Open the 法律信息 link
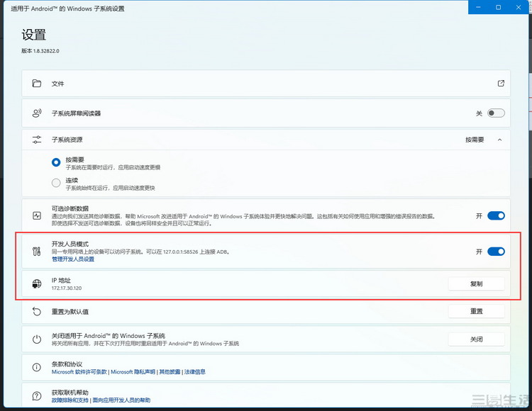This screenshot has height=411, width=532. coord(195,372)
